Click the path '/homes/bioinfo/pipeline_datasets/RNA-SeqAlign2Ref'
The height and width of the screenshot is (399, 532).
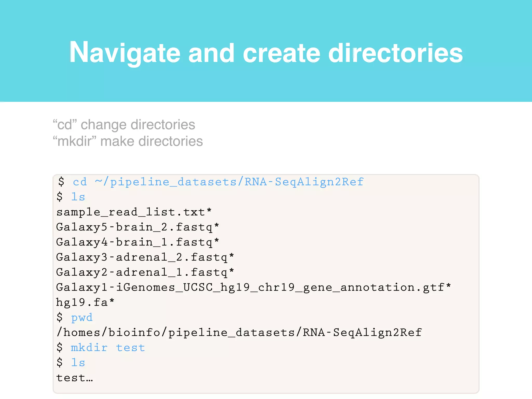[239, 333]
